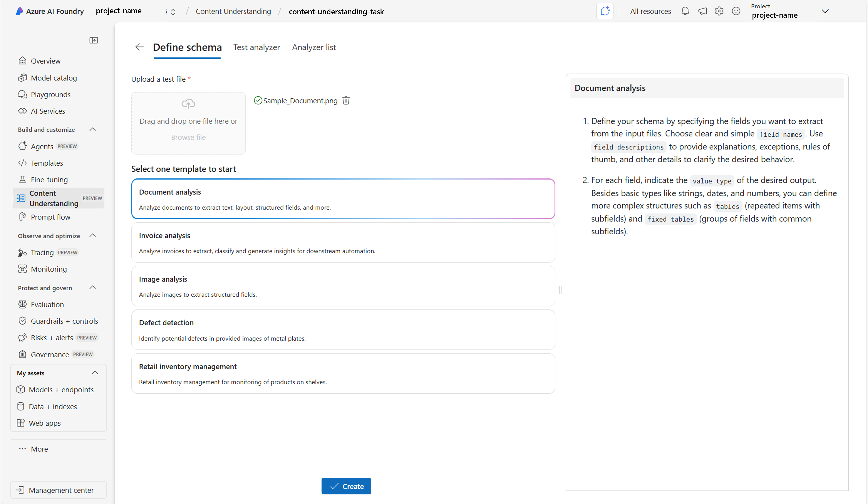
Task: Collapse the Build and customize section
Action: [x=92, y=130]
